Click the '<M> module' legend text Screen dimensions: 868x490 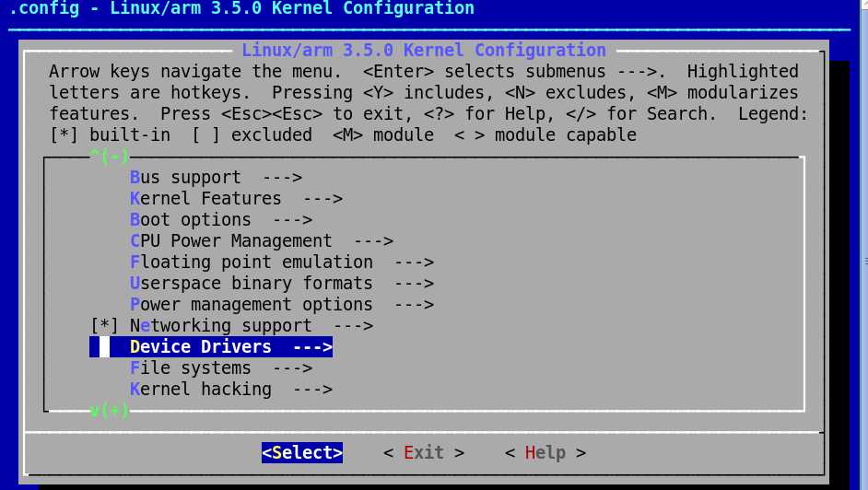tap(383, 135)
